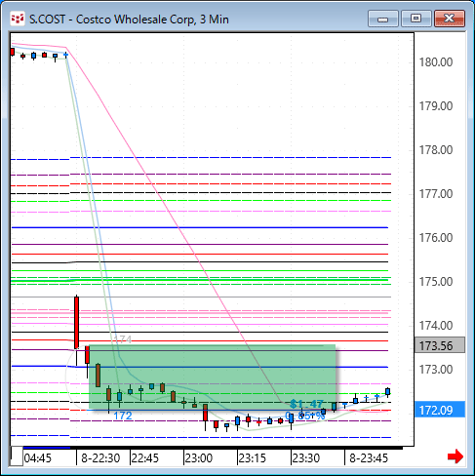Click the 23:30 time axis label
475x476 pixels.
(x=306, y=458)
